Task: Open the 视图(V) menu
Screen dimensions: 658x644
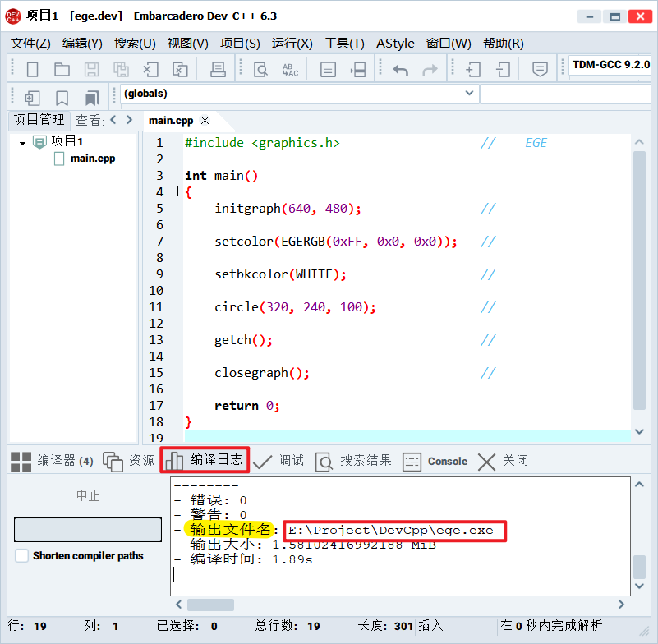Action: pos(187,44)
